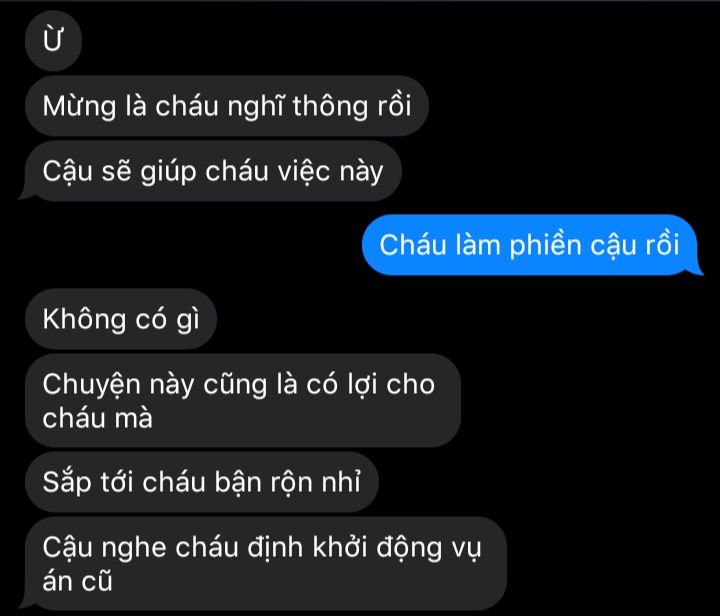Tap the 'Mừng là cháu nghĩ thông rồi' message

click(x=227, y=106)
